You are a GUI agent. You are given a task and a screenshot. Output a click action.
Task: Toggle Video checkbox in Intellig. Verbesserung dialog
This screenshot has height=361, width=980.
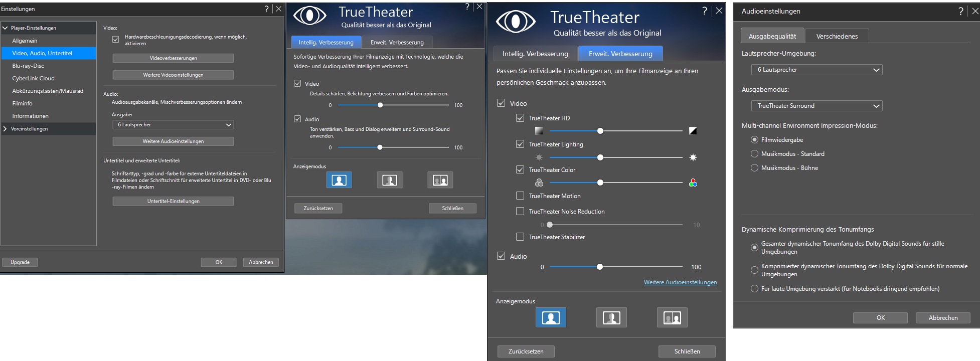[x=297, y=83]
